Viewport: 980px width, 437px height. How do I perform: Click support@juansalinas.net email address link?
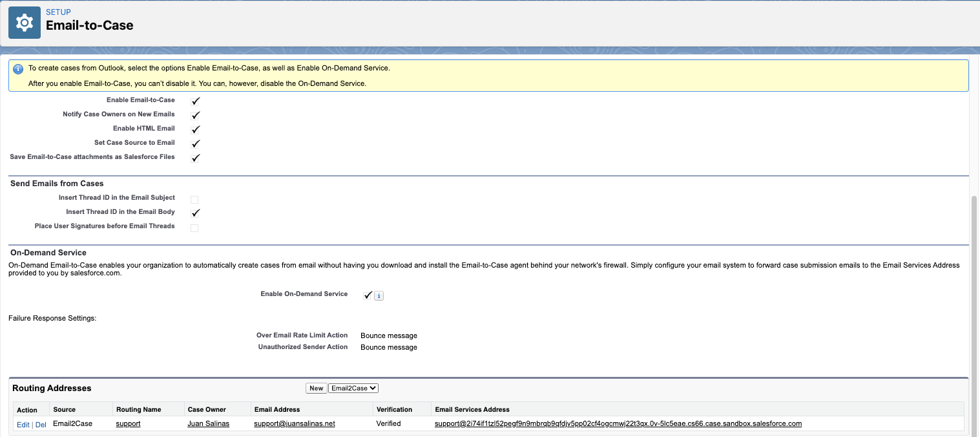[x=295, y=423]
